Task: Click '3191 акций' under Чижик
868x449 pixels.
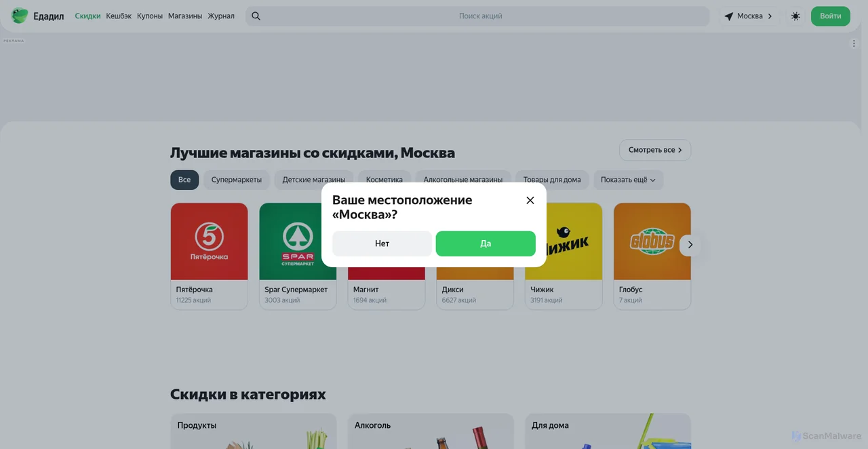Action: tap(547, 300)
